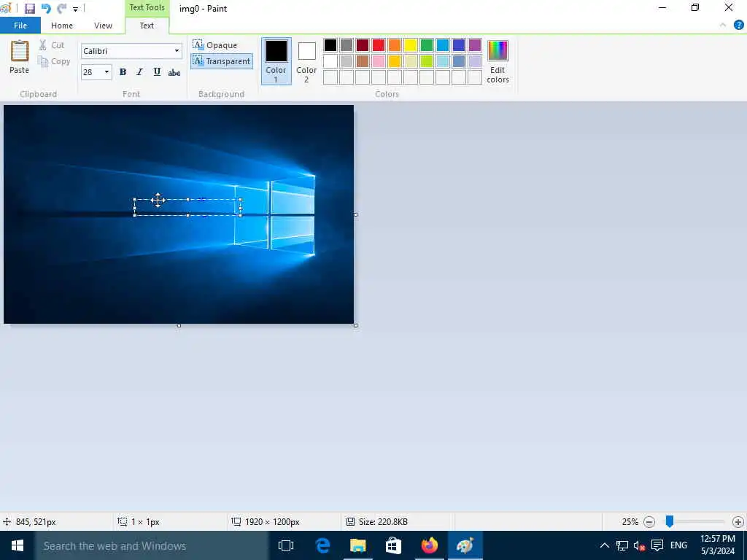Show hidden system tray icons

point(604,545)
